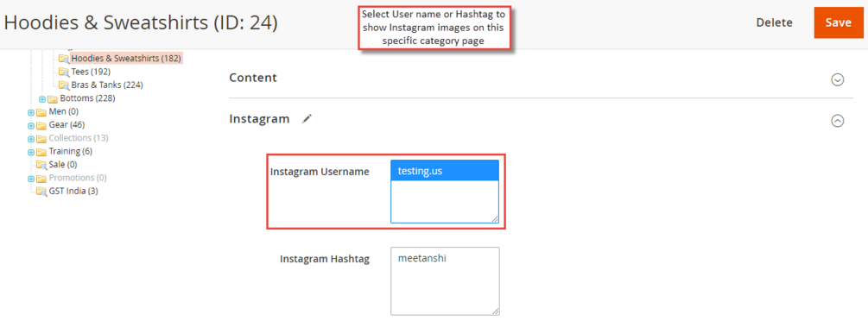Click the Instagram Hashtag text area

coord(445,281)
